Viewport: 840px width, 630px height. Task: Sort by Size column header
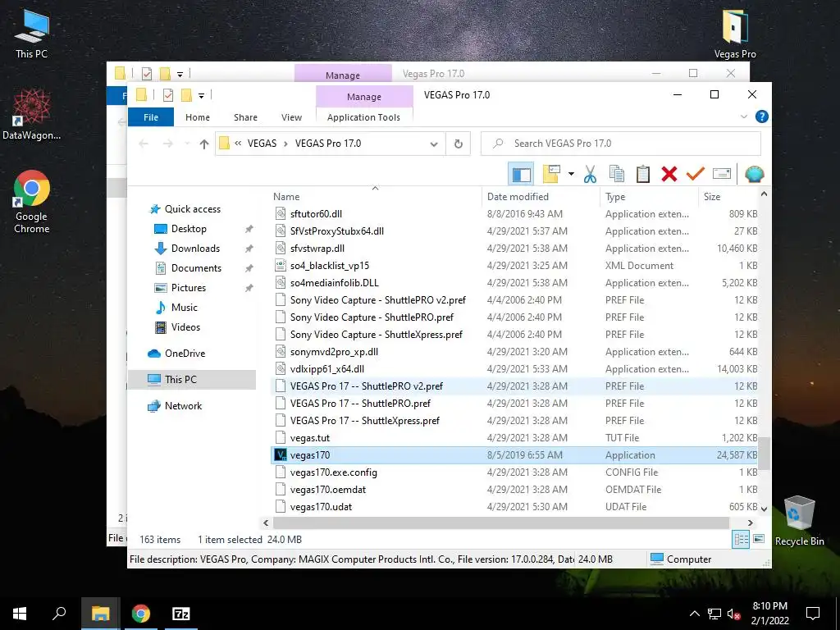click(x=728, y=197)
